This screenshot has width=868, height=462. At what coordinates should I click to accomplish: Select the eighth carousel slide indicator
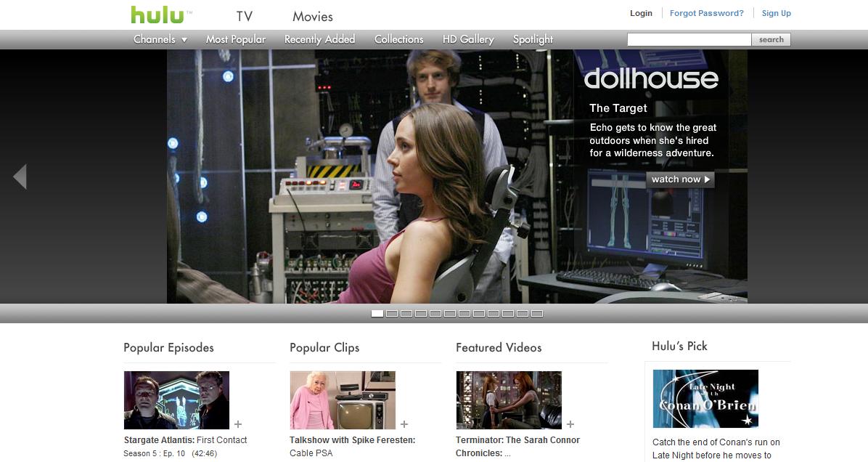pos(479,314)
